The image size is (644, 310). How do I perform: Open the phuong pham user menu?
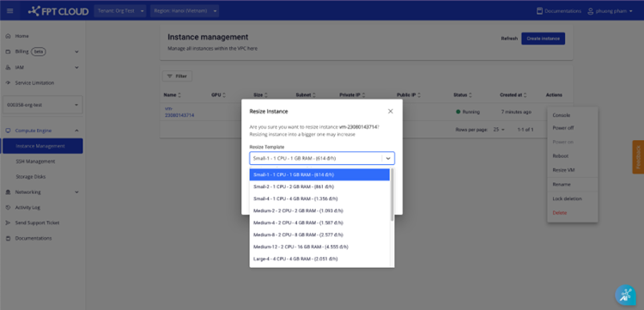tap(611, 11)
